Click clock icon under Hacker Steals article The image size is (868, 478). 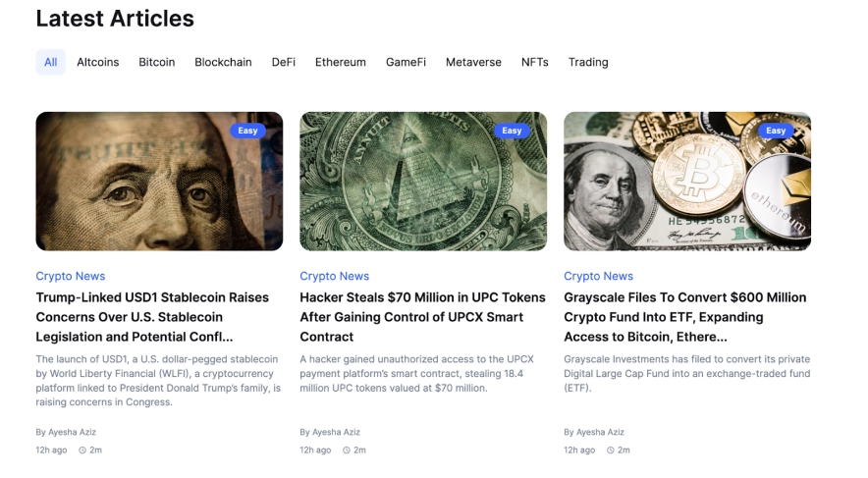point(347,451)
